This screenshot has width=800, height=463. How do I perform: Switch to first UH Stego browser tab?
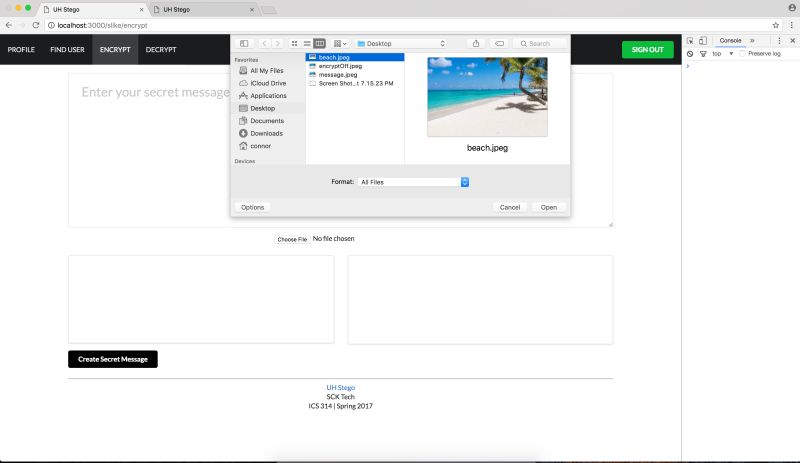tap(92, 9)
